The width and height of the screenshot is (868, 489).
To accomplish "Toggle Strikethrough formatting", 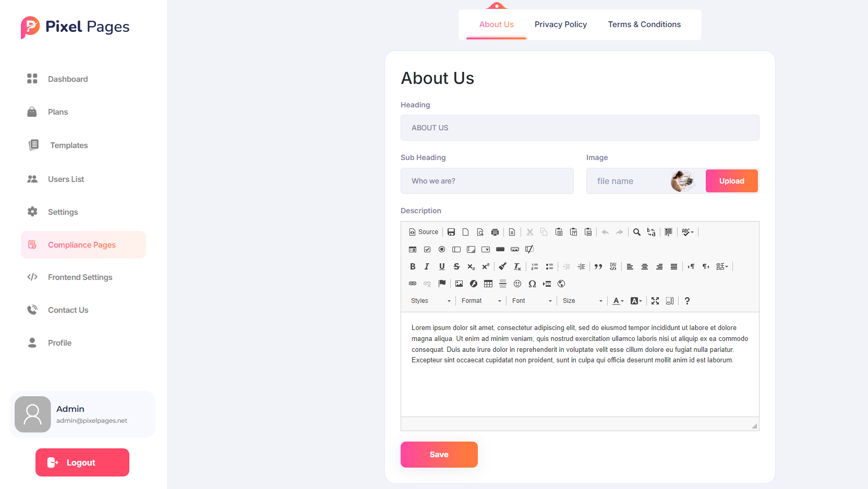I will click(x=456, y=266).
